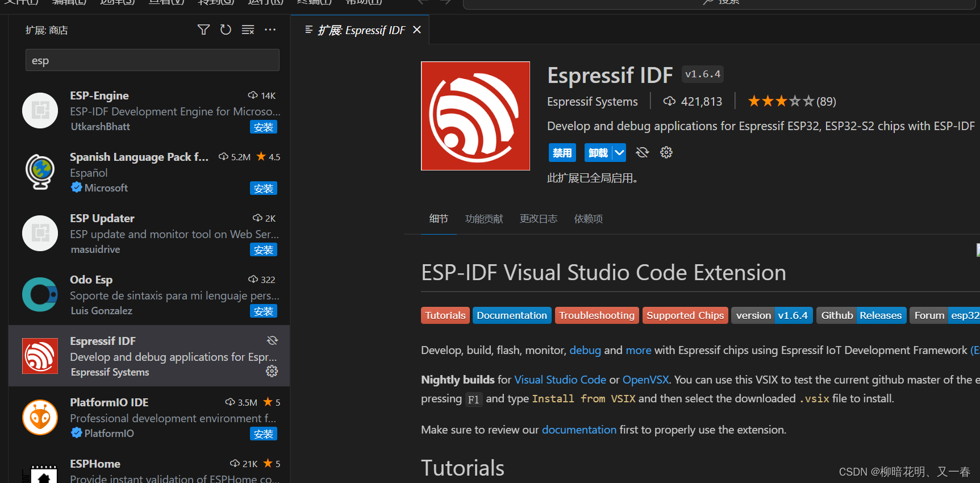980x483 pixels.
Task: Close the Espressif IDF extension tab
Action: click(x=417, y=30)
